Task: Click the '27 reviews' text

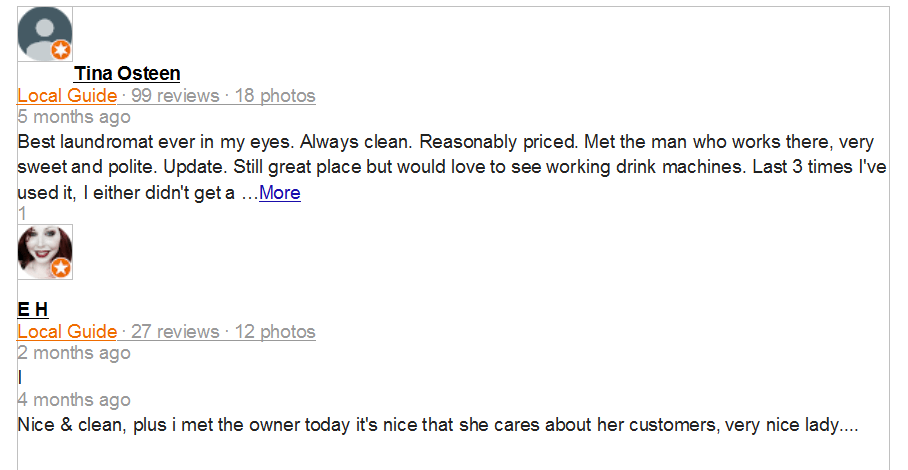Action: 175,332
